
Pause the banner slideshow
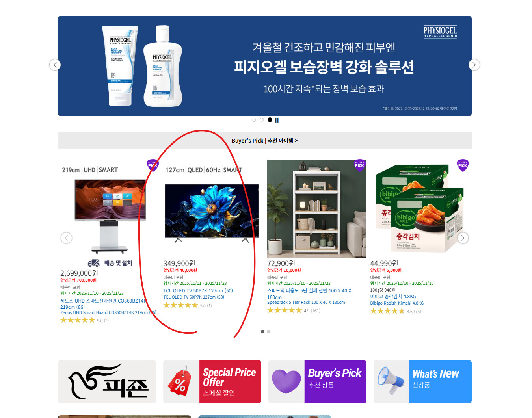[x=277, y=120]
